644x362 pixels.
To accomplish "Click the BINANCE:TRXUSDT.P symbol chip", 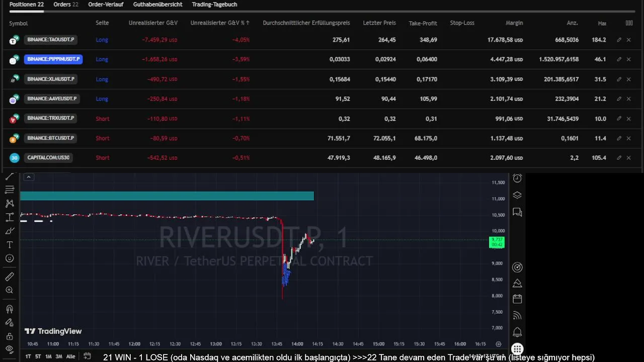I will pos(51,119).
